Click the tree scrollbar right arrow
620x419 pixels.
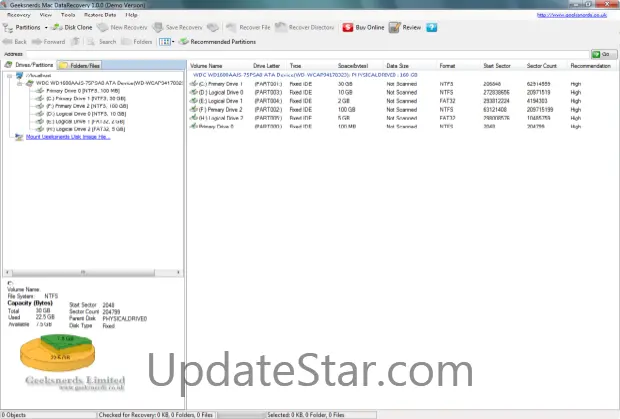[178, 272]
